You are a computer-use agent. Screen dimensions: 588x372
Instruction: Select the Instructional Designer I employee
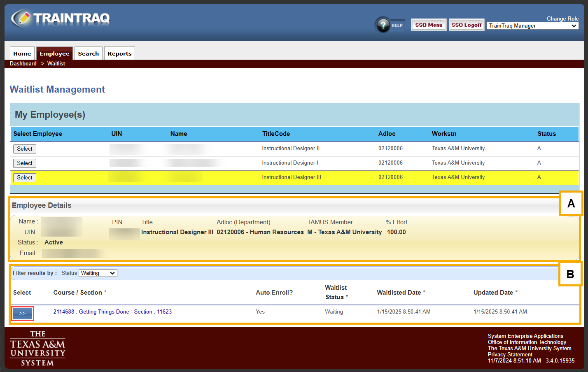[x=25, y=163]
